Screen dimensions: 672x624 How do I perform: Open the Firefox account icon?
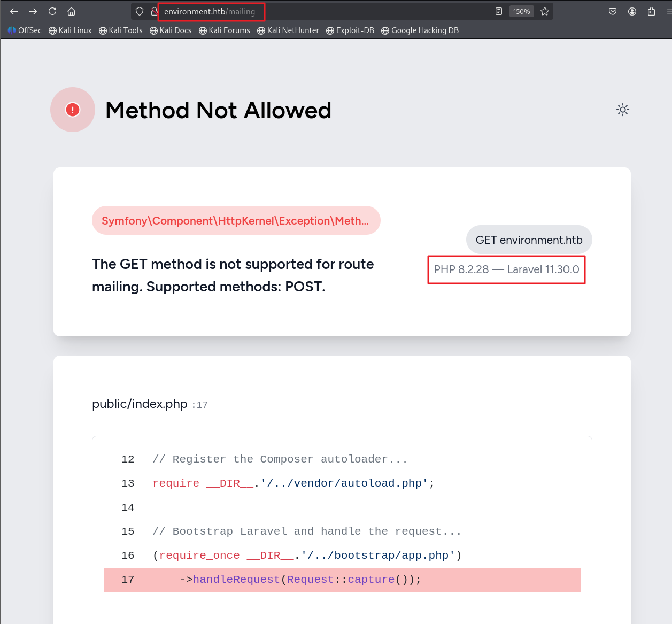point(632,11)
